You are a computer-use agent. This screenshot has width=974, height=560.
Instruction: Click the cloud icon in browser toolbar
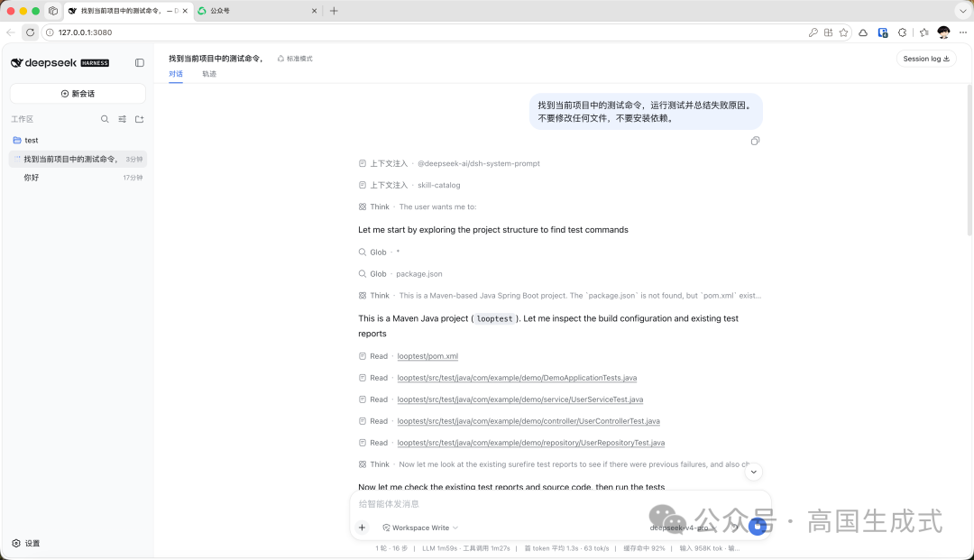(x=863, y=32)
